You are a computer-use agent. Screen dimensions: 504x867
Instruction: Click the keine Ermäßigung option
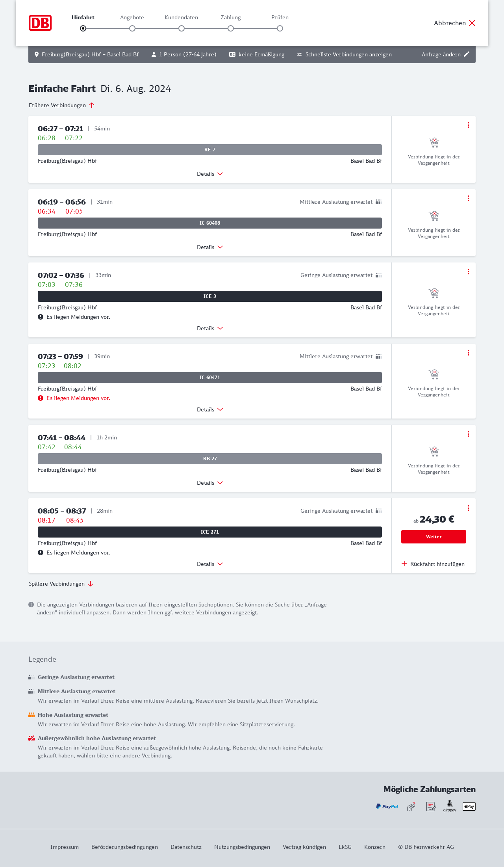[x=257, y=54]
